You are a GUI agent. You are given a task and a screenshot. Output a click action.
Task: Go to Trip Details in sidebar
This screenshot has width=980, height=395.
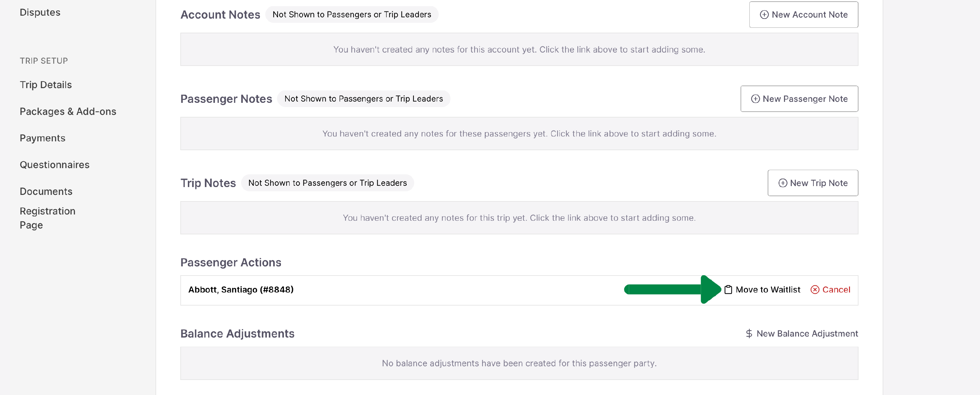[x=46, y=85]
